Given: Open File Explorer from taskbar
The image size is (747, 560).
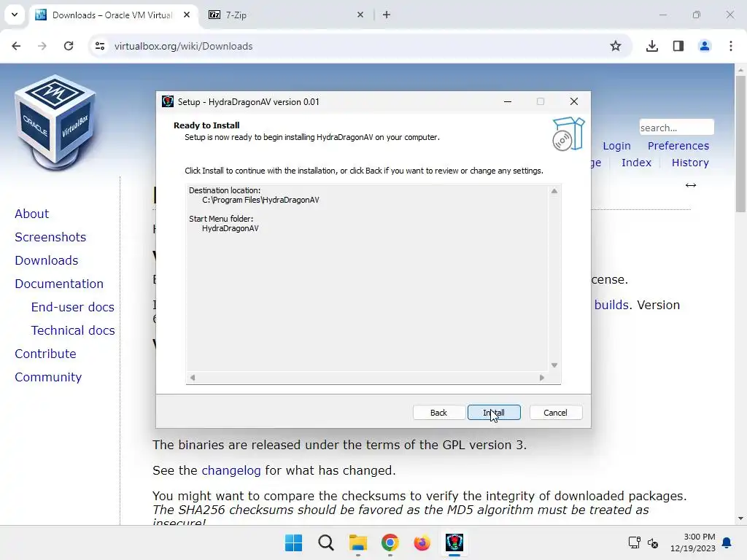Looking at the screenshot, I should (x=357, y=542).
